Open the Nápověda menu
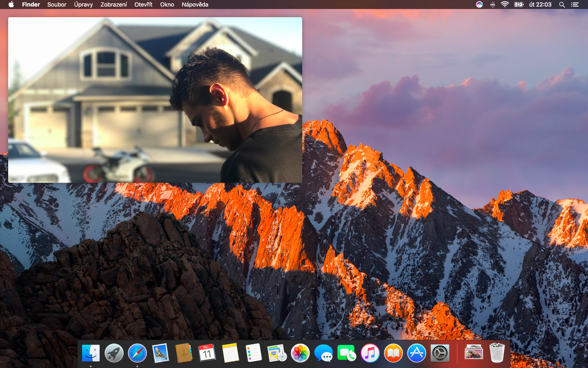The width and height of the screenshot is (588, 368). [195, 4]
